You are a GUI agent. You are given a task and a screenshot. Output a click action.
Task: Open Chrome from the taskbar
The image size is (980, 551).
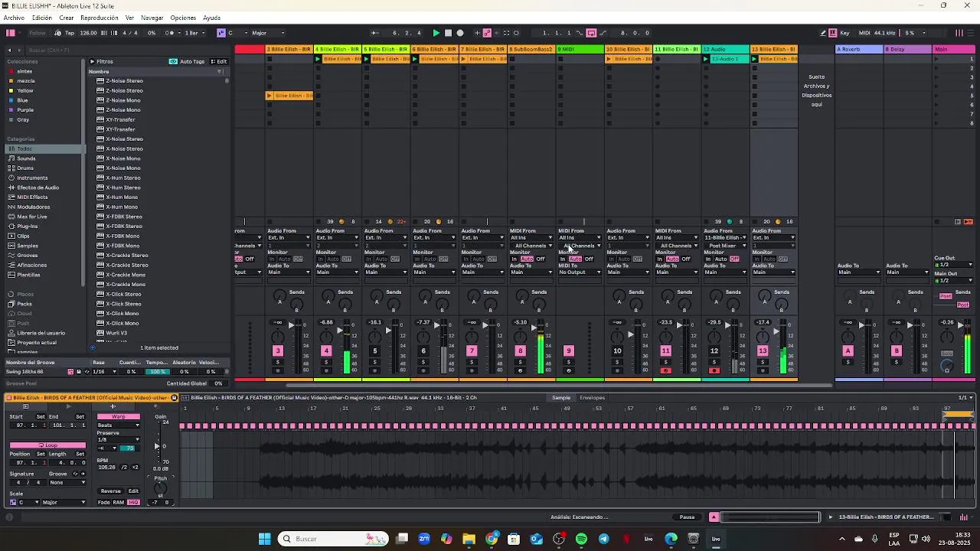(x=492, y=539)
